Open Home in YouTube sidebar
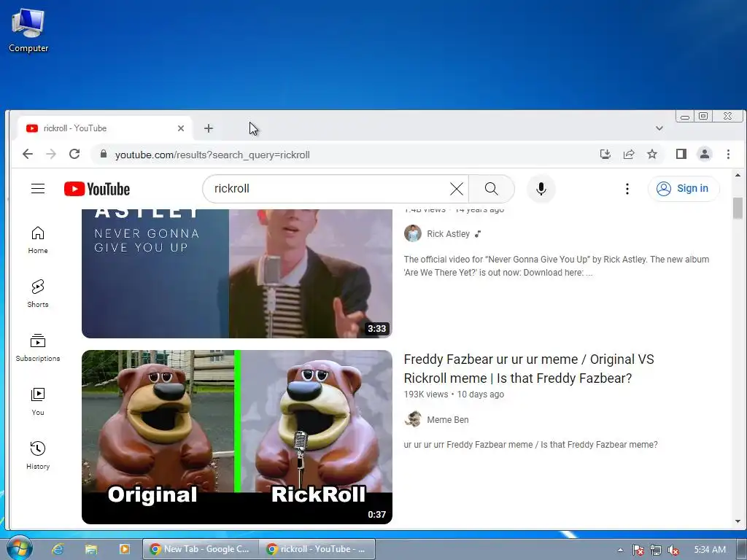This screenshot has width=747, height=560. [x=38, y=240]
